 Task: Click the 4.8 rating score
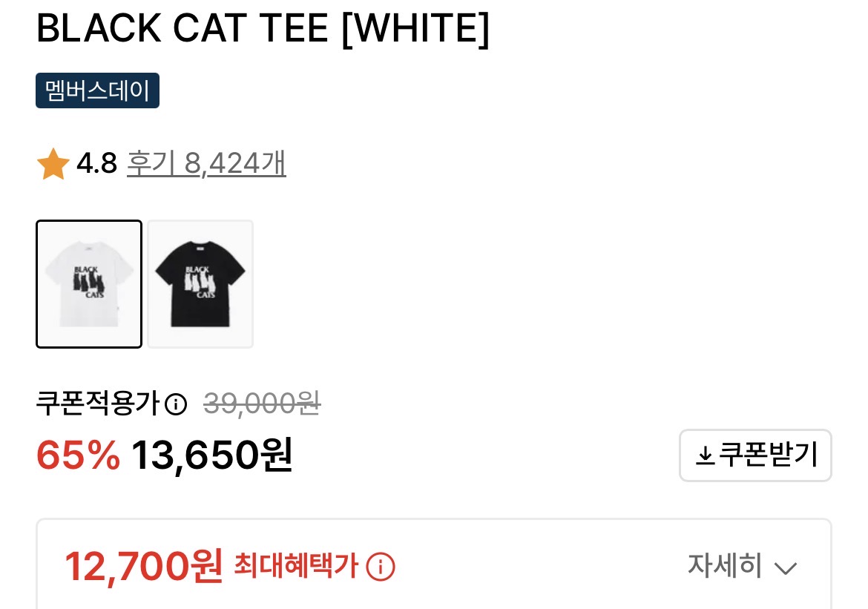(x=97, y=163)
